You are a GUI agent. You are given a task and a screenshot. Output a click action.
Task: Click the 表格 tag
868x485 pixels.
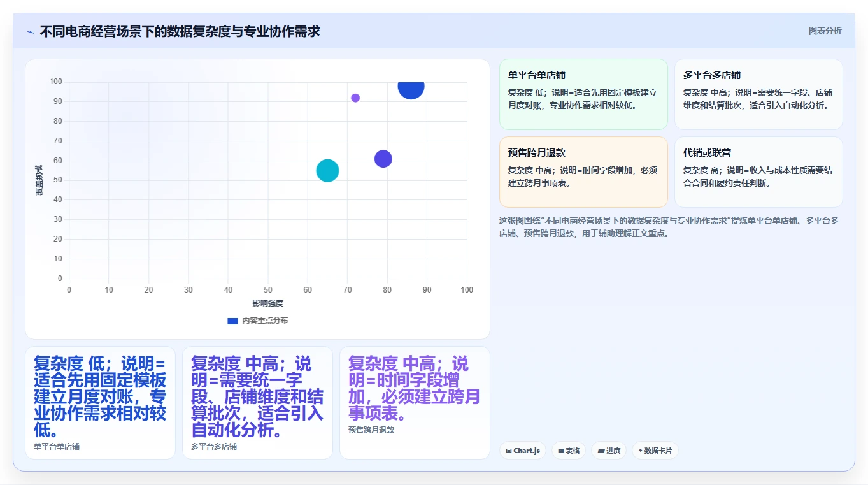tap(569, 451)
